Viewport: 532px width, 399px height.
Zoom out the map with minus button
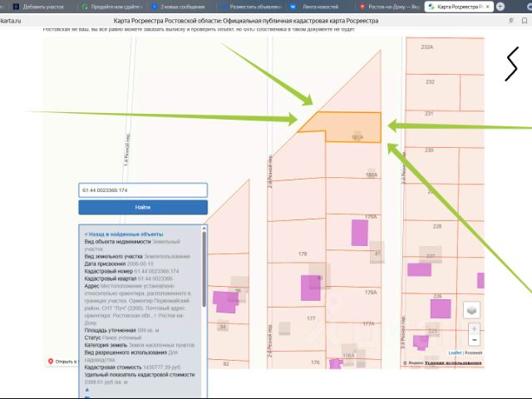(474, 340)
